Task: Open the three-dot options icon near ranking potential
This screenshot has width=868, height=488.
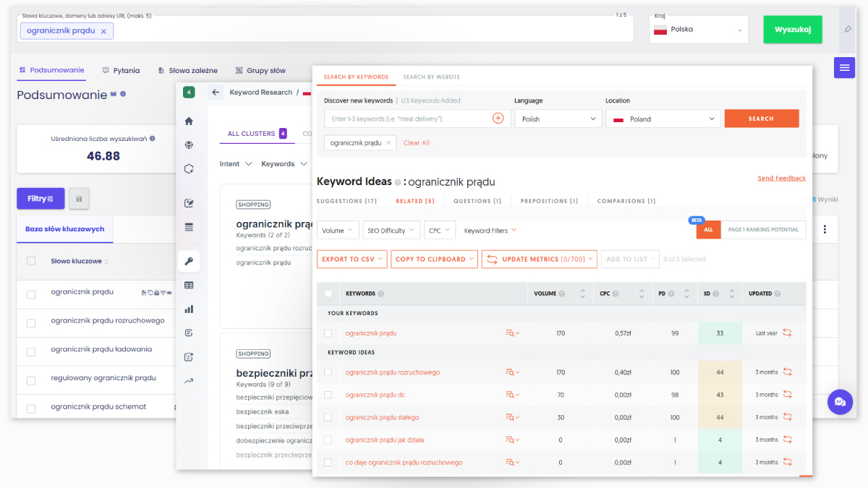Action: 825,229
